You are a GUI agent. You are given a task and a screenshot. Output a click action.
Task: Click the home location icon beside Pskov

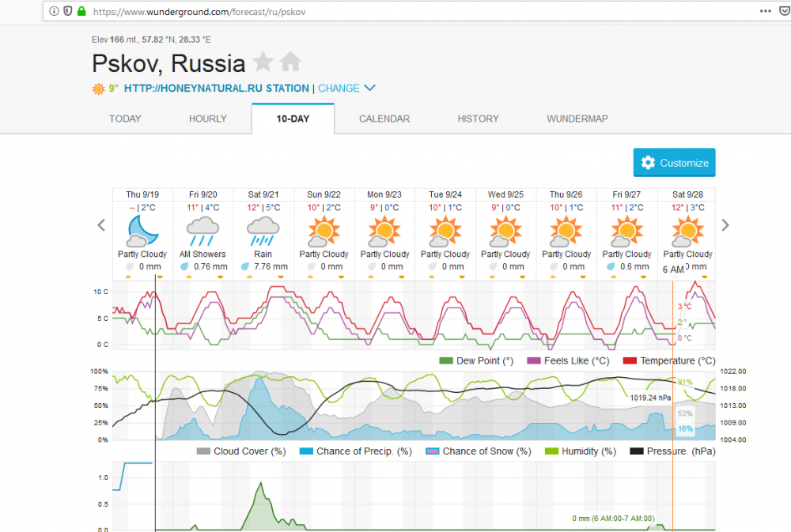coord(291,62)
